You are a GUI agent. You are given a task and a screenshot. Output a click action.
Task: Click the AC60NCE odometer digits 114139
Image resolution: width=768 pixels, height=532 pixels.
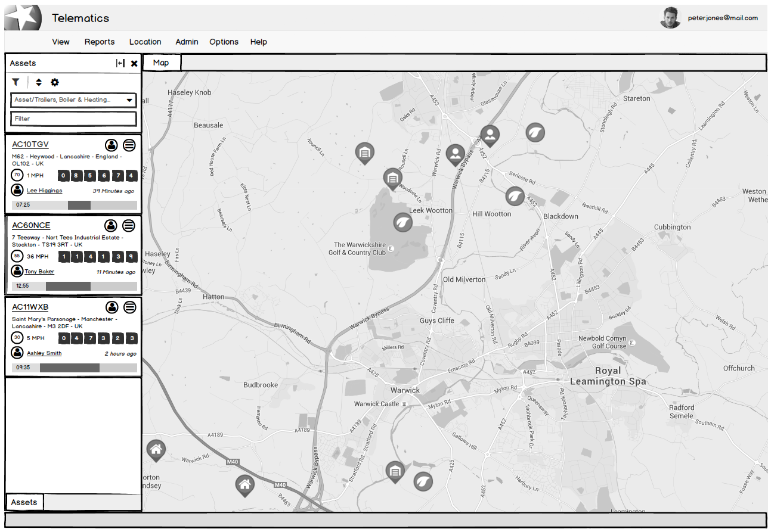pyautogui.click(x=98, y=257)
